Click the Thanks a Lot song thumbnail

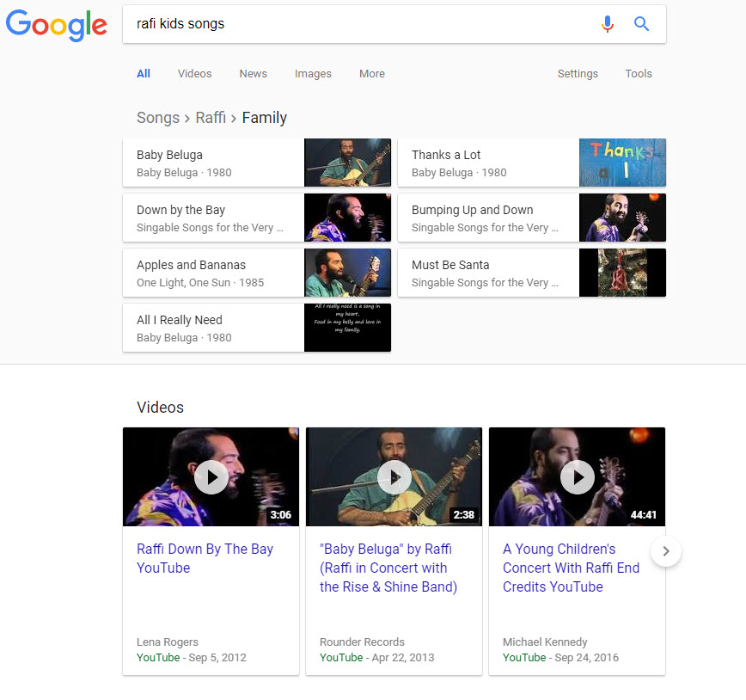(x=622, y=163)
